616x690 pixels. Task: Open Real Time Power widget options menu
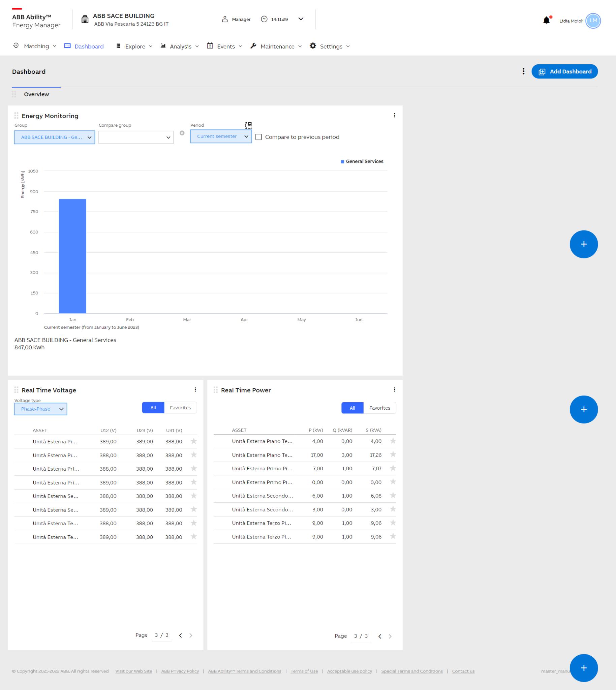pyautogui.click(x=394, y=390)
